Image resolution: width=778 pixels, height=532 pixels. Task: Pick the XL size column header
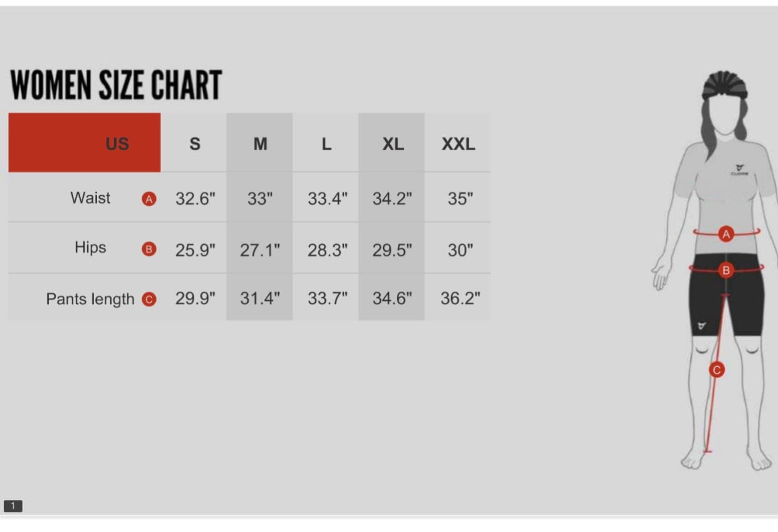click(x=393, y=144)
